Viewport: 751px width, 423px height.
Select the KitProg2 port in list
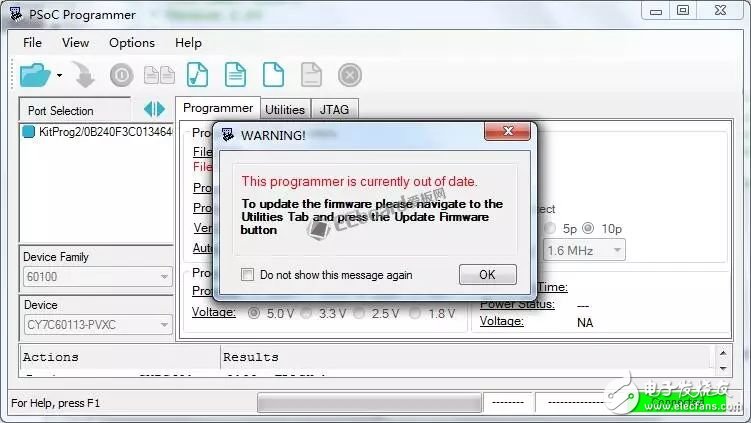[96, 132]
